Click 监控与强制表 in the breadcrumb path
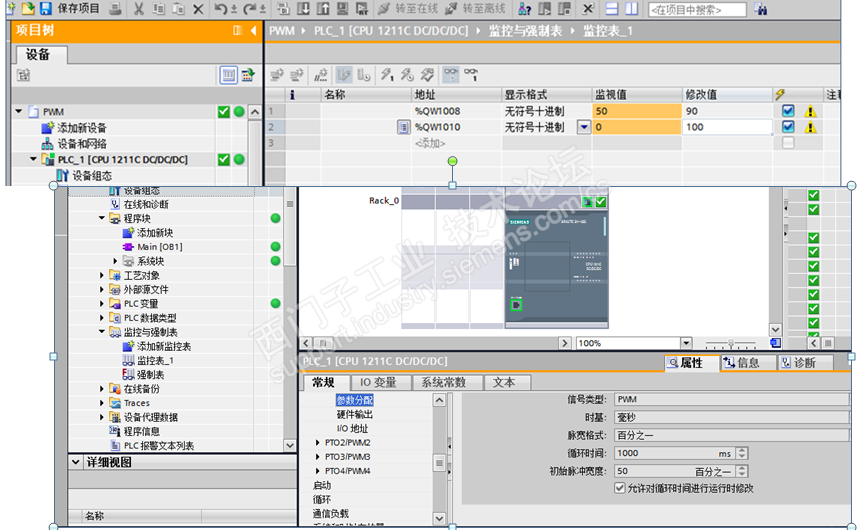Image resolution: width=861 pixels, height=530 pixels. click(x=525, y=31)
